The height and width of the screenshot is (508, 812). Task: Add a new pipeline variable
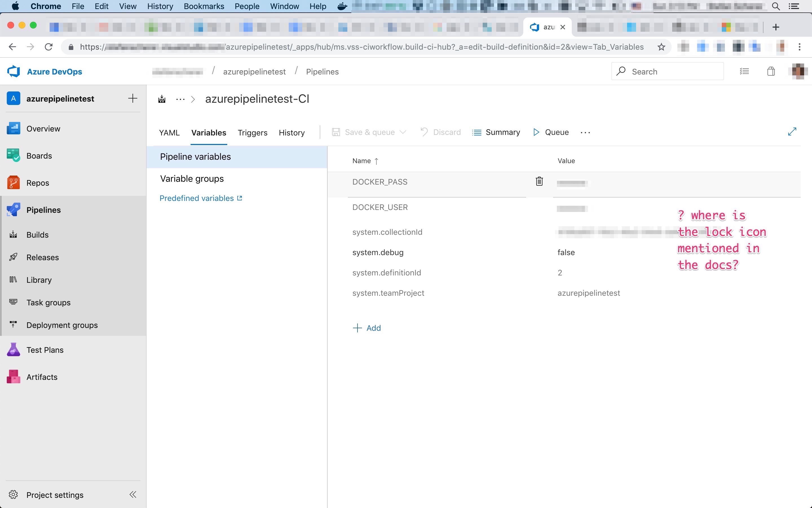(x=367, y=328)
